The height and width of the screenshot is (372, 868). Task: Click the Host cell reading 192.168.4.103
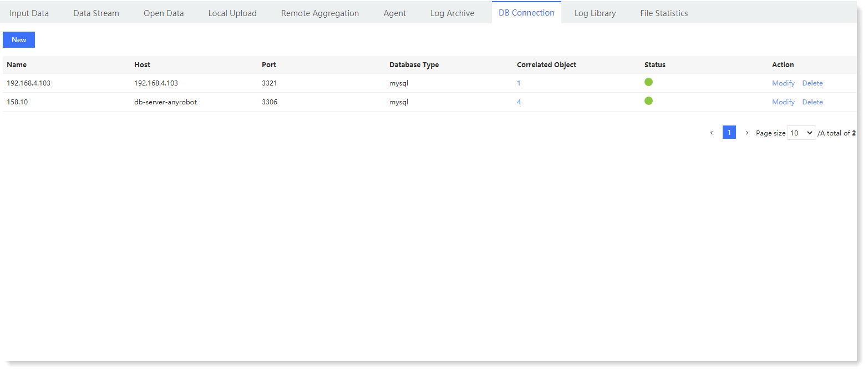(156, 83)
